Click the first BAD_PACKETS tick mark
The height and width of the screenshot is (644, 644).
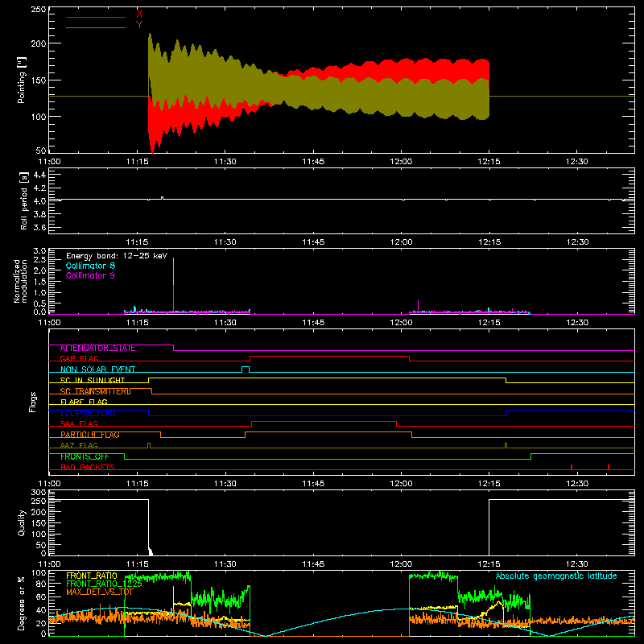(572, 467)
